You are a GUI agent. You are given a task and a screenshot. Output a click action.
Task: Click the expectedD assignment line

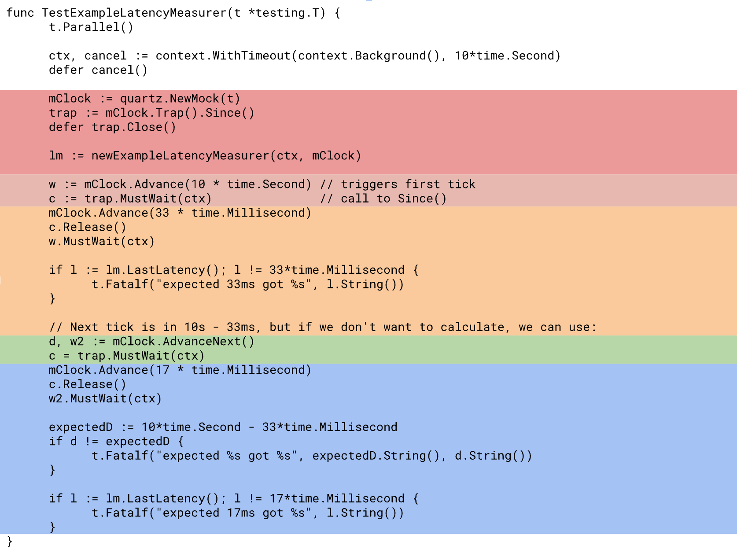coord(223,427)
